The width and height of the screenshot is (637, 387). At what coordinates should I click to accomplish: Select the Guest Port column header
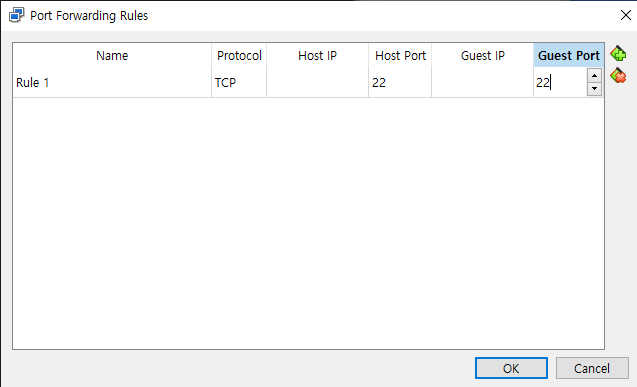click(x=568, y=55)
